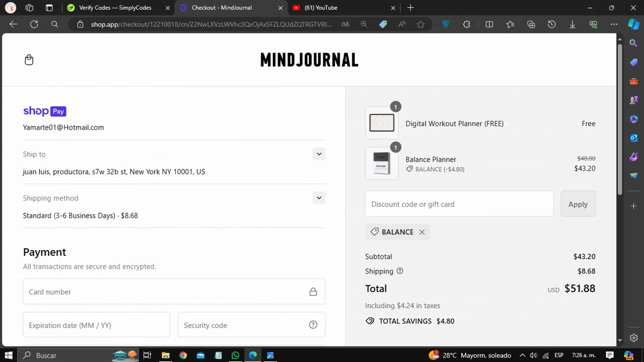The image size is (644, 362).
Task: Open the downloads panel
Action: pyautogui.click(x=572, y=24)
